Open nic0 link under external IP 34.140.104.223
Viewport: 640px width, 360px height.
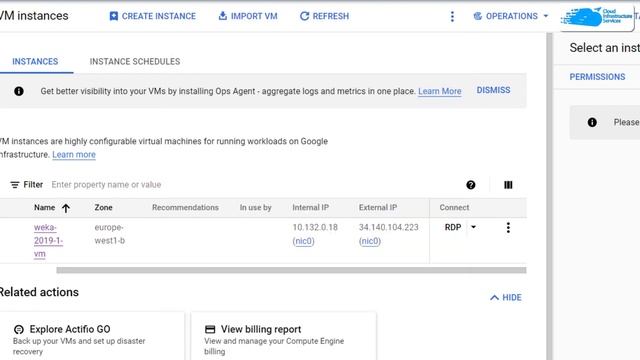tap(370, 241)
